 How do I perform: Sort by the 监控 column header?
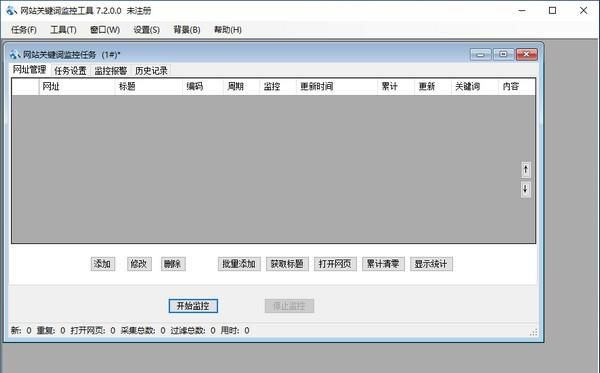[x=278, y=86]
